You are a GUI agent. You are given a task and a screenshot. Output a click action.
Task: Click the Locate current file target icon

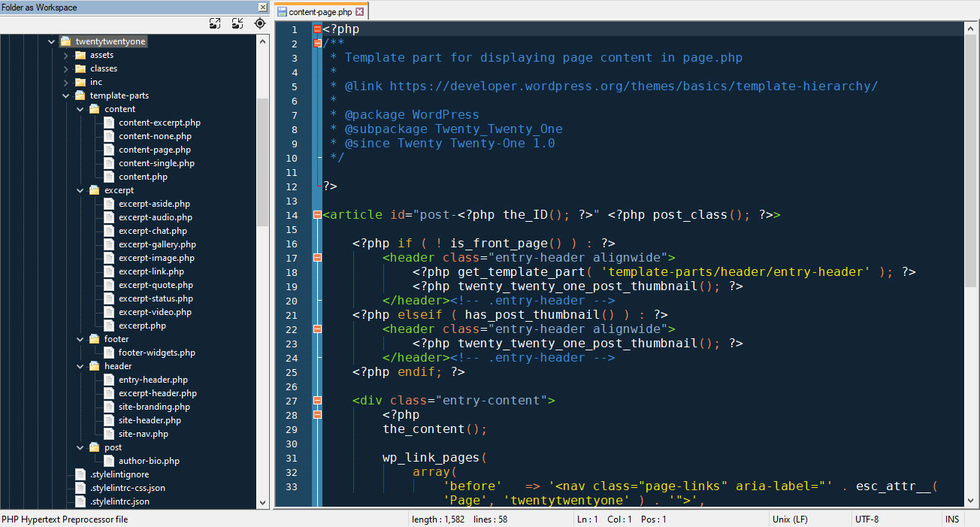260,23
